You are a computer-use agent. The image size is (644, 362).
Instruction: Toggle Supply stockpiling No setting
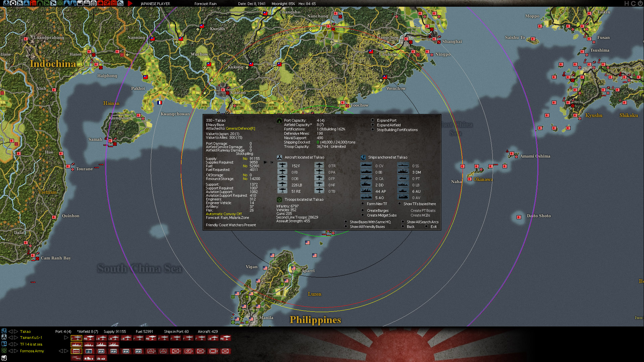[245, 159]
